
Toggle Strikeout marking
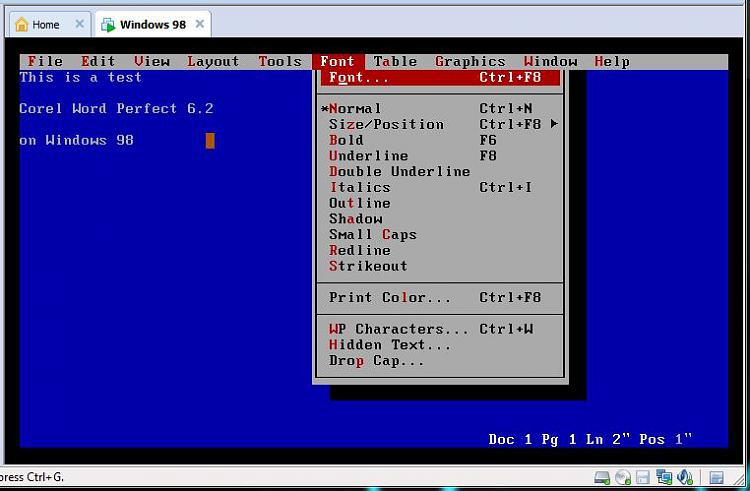[x=440, y=266]
